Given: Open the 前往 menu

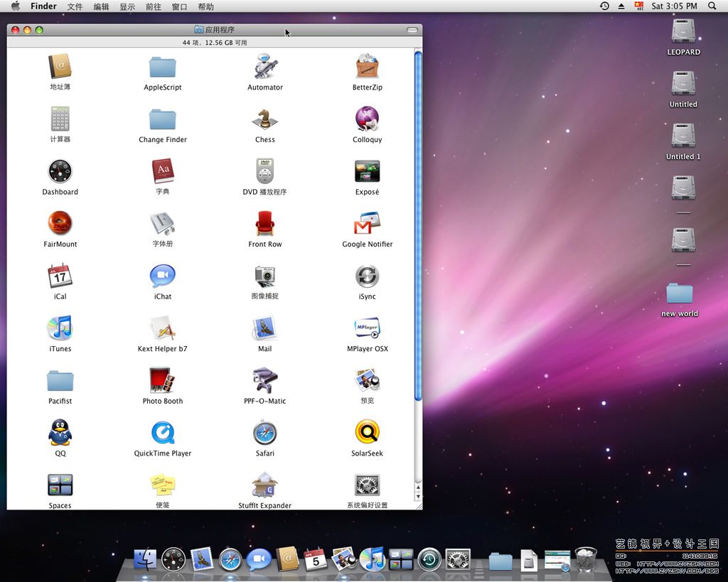Looking at the screenshot, I should click(154, 6).
